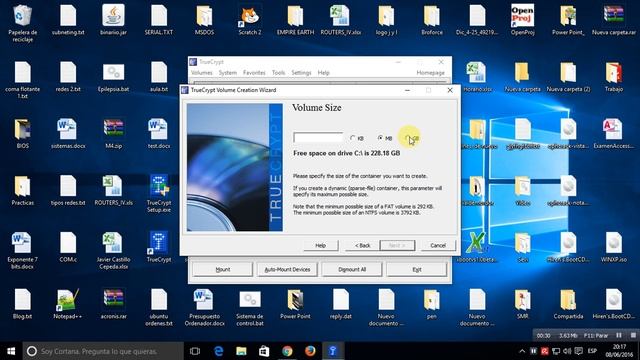This screenshot has width=640, height=360.
Task: Click the Homepage link in TrueCrypt
Action: (x=431, y=73)
